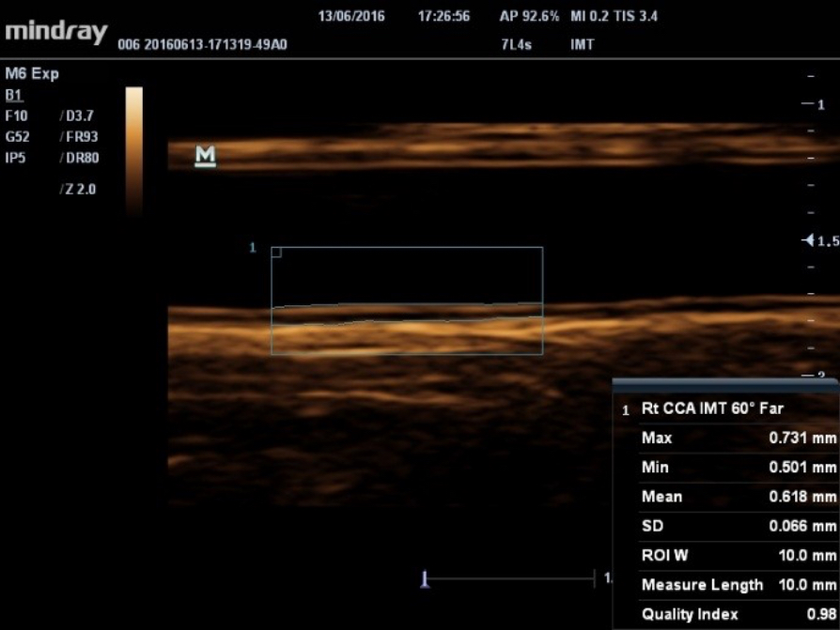840x630 pixels.
Task: Click the M orientation marker on the image
Action: pos(205,156)
